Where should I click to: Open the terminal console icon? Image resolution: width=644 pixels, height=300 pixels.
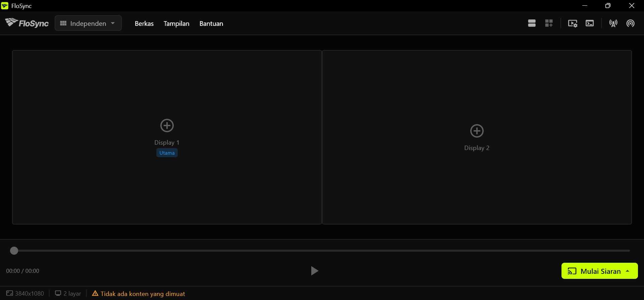pos(590,23)
